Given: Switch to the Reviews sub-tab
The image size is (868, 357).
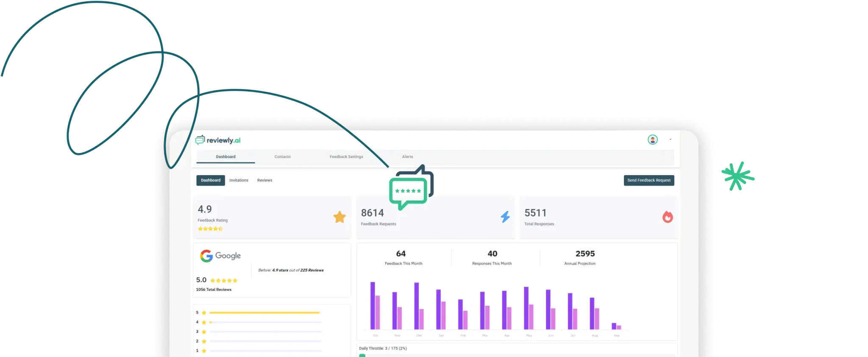Looking at the screenshot, I should coord(264,180).
